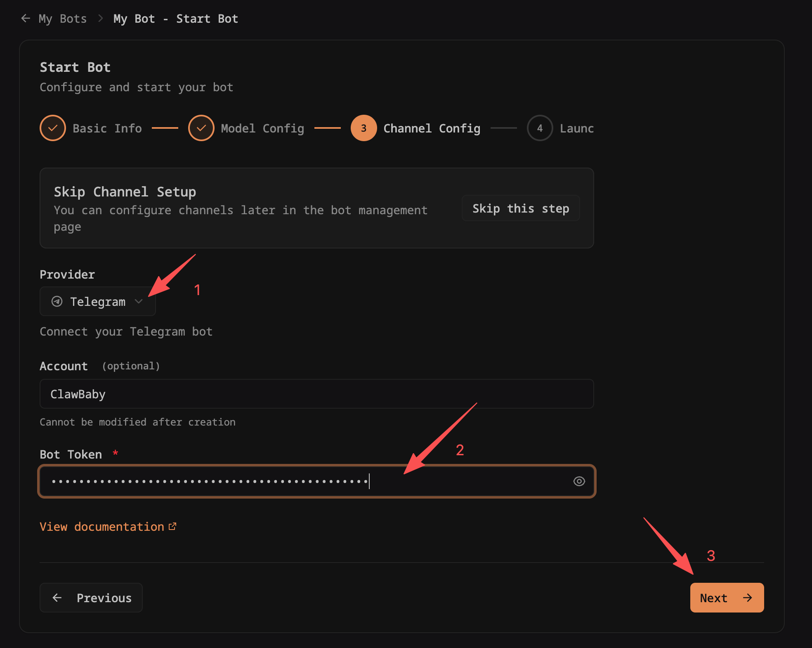Go back with the Previous button
The height and width of the screenshot is (648, 812).
[91, 598]
